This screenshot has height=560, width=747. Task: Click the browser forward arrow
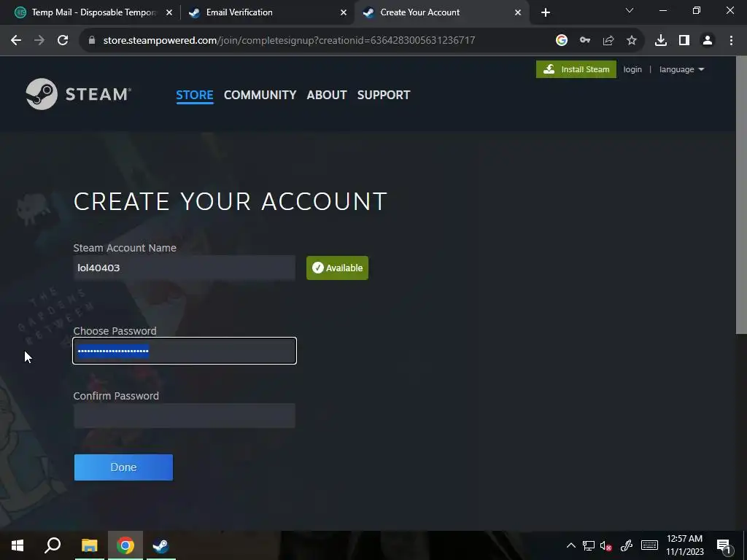pyautogui.click(x=39, y=41)
